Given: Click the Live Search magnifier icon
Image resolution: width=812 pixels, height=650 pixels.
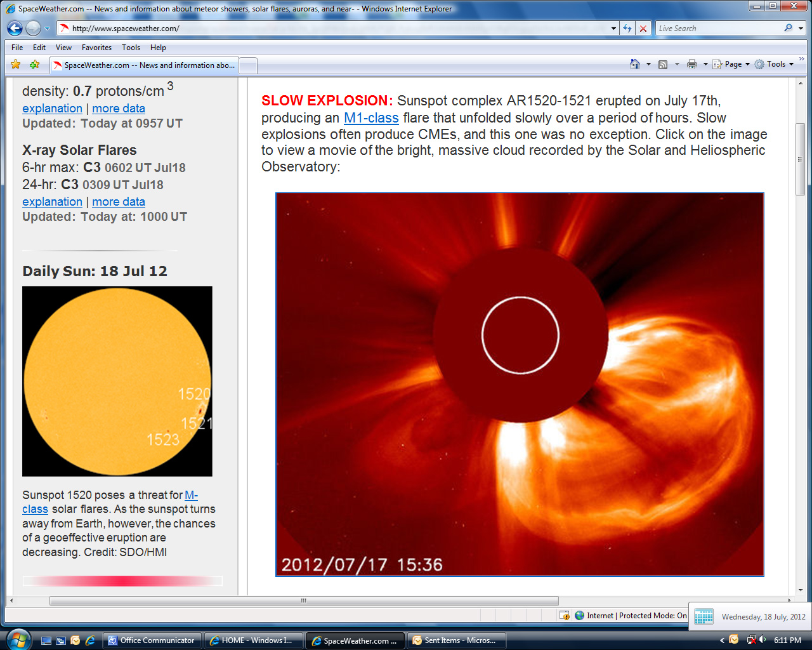Looking at the screenshot, I should [788, 28].
